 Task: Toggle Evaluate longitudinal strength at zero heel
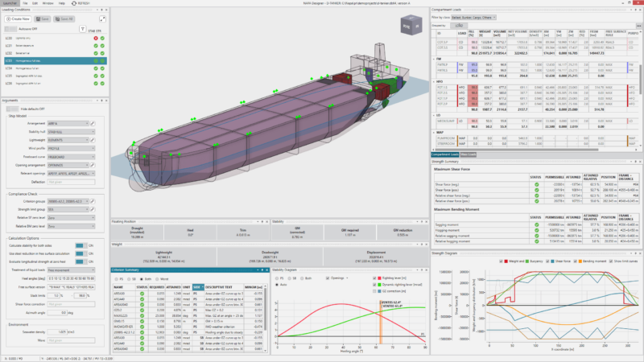tap(81, 261)
